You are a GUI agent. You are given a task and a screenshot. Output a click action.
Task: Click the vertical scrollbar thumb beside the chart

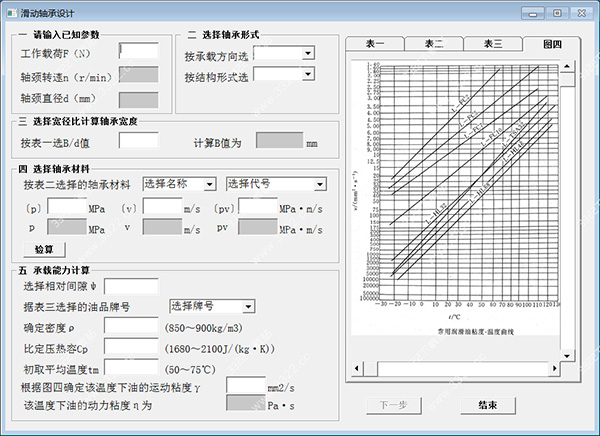pyautogui.click(x=567, y=80)
